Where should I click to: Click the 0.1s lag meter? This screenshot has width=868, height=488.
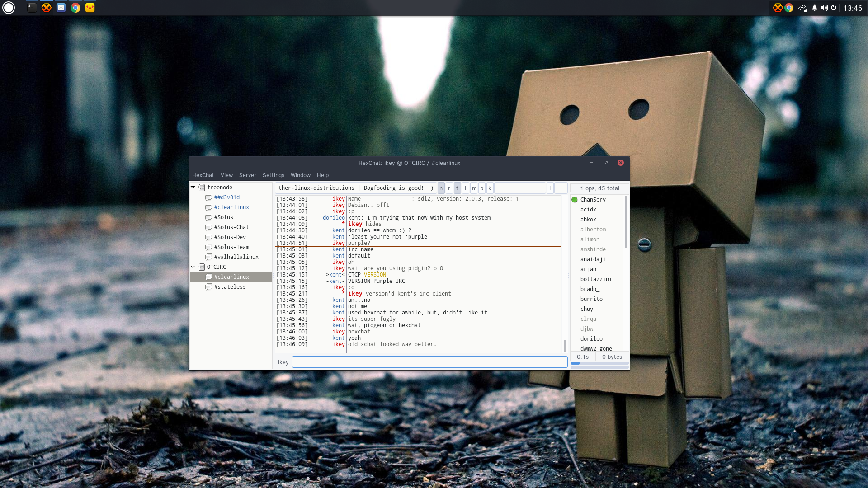(x=583, y=357)
